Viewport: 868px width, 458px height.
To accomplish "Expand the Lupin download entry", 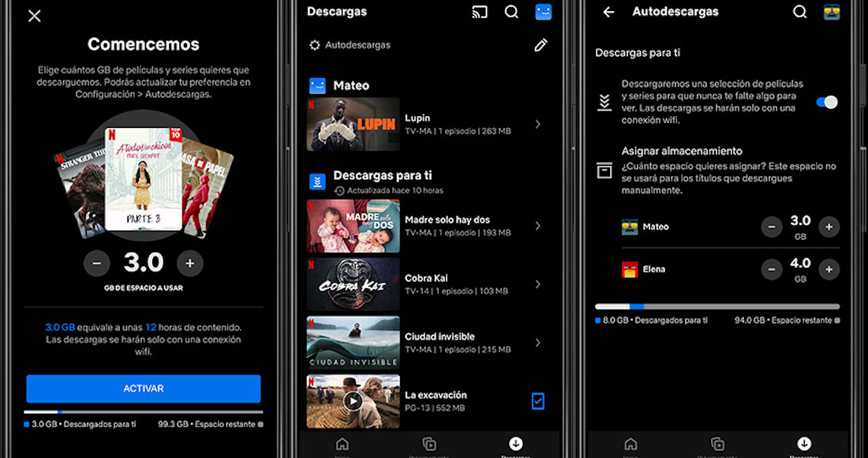I will (537, 124).
